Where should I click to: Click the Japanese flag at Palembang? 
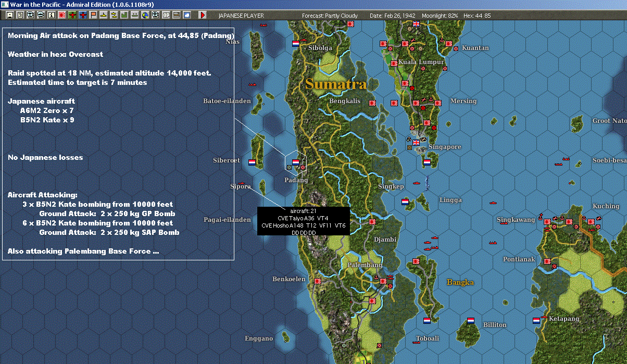383,281
